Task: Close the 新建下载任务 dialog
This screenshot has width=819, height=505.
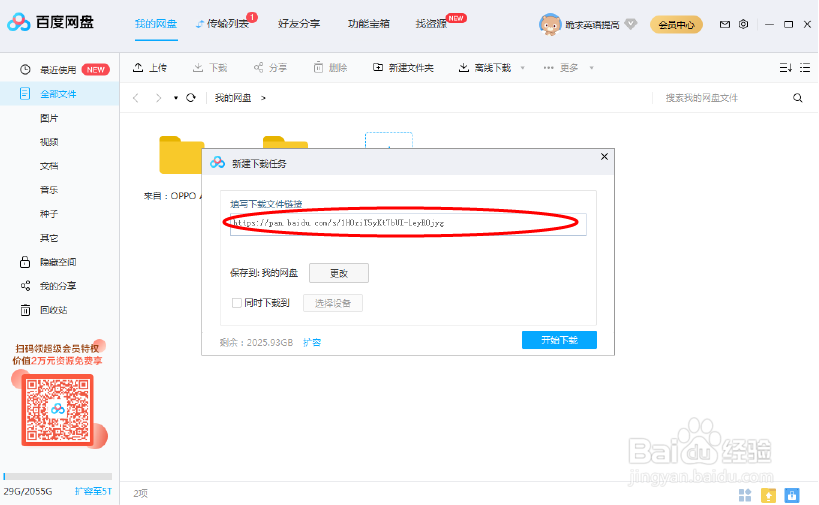Action: [604, 156]
